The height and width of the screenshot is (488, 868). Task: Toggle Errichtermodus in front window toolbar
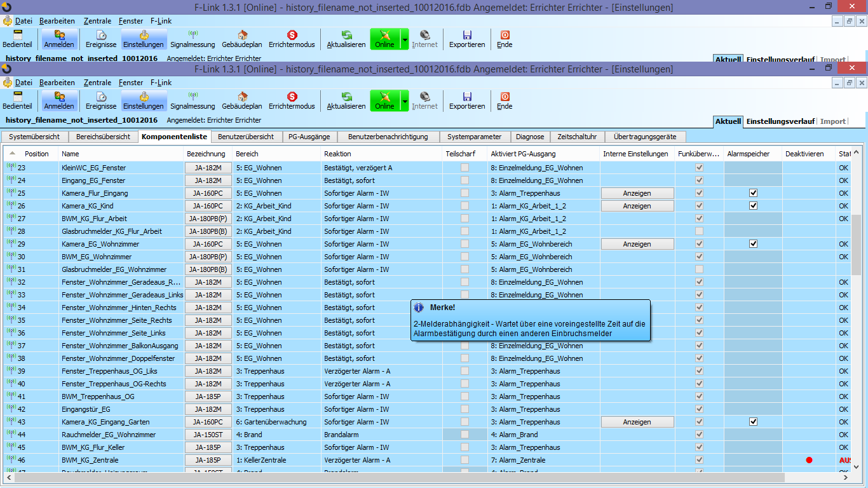[292, 100]
